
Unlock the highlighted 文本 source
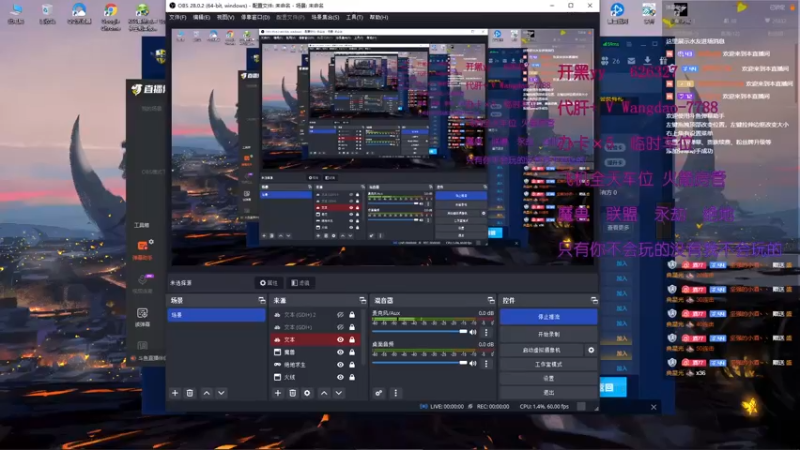352,339
